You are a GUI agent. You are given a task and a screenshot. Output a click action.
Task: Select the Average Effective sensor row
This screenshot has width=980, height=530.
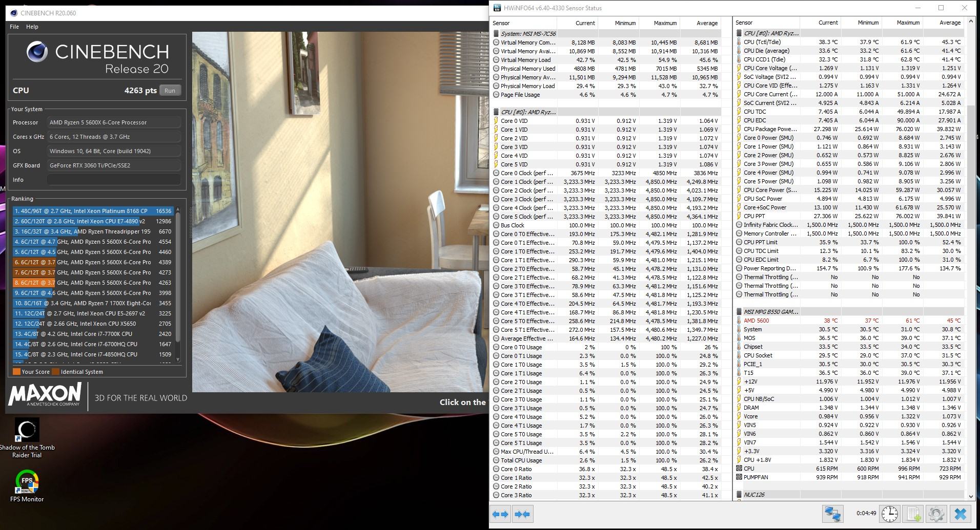[x=606, y=338]
